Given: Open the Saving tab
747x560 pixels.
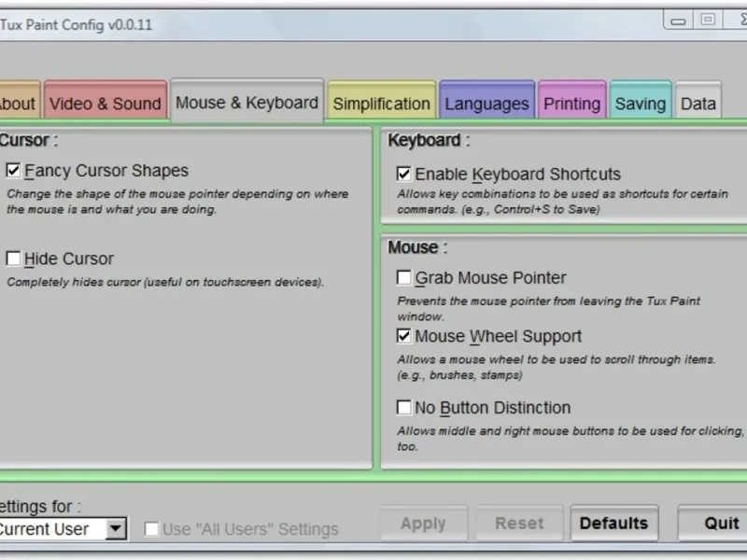Looking at the screenshot, I should click(x=641, y=101).
